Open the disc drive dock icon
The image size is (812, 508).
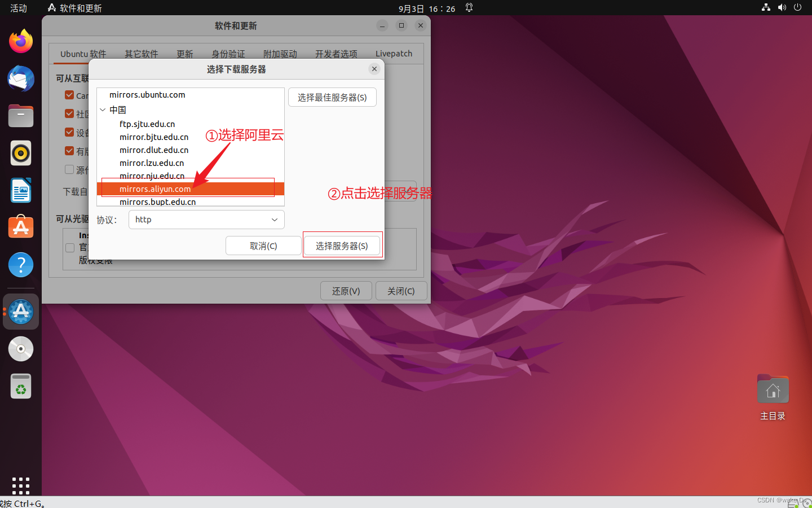(21, 349)
